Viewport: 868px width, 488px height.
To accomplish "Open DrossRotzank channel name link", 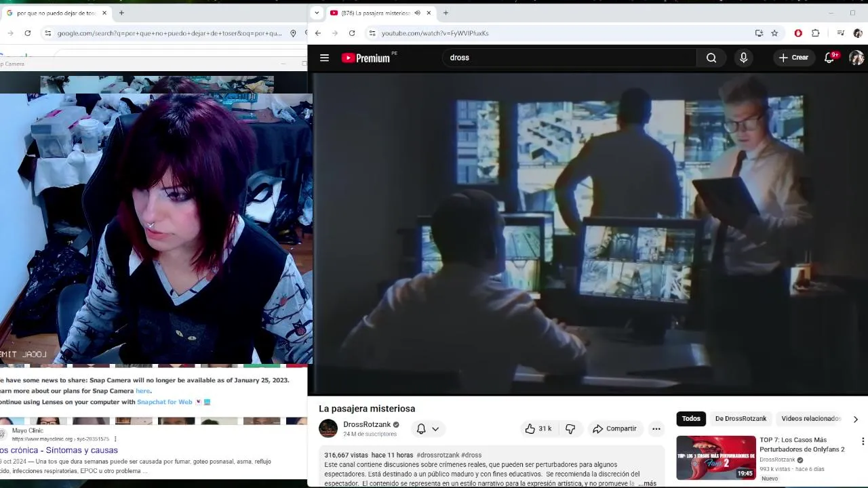I will (367, 424).
